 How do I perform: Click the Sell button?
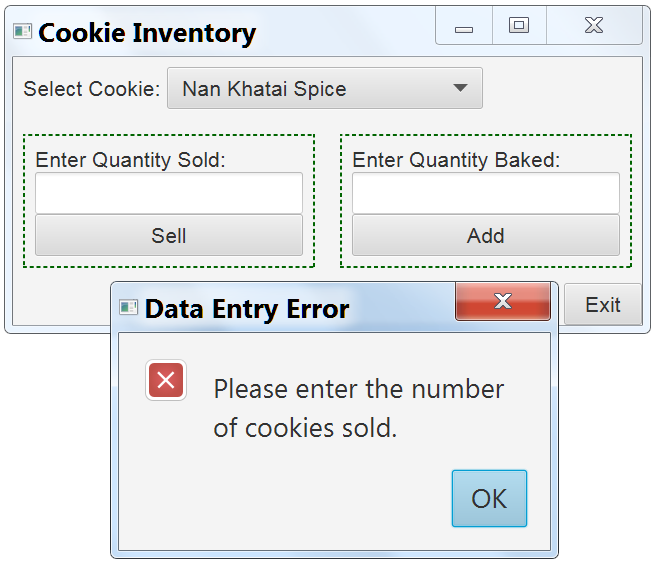click(169, 235)
